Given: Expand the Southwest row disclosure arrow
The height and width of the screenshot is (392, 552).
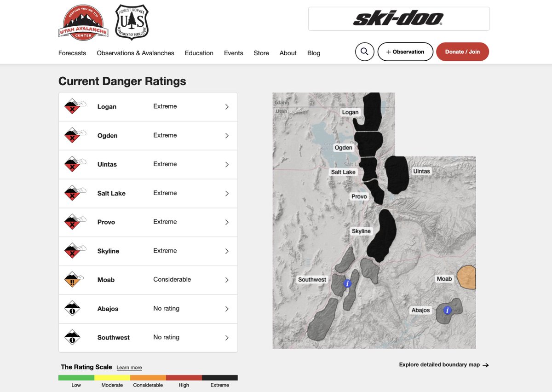Looking at the screenshot, I should 226,337.
